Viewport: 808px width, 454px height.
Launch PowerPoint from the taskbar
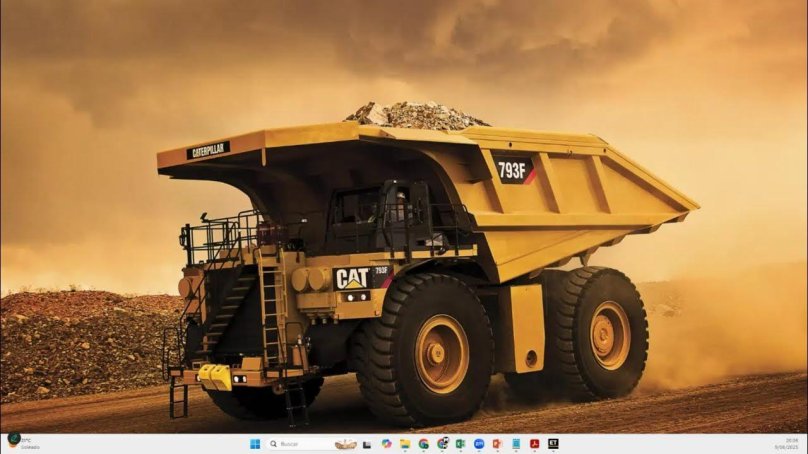(497, 443)
